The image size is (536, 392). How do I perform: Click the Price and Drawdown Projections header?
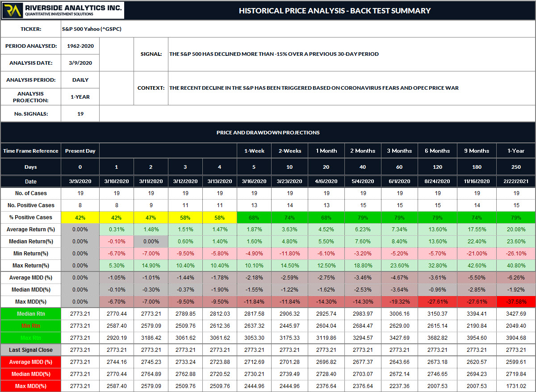(x=268, y=133)
